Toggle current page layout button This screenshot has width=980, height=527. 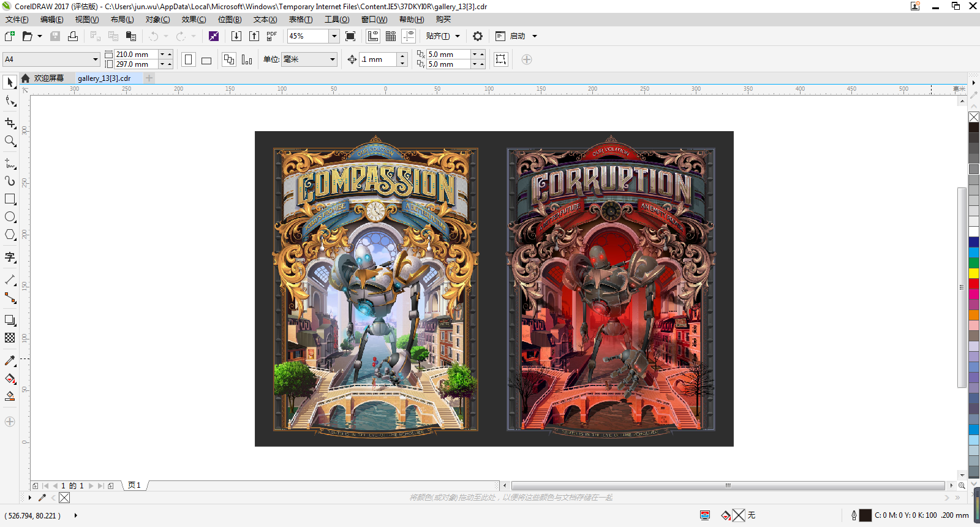[247, 59]
